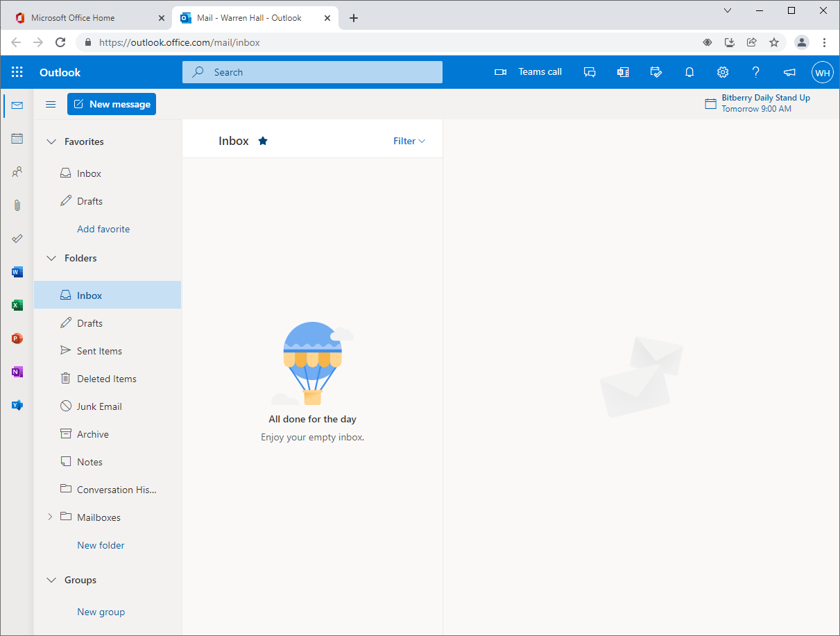The width and height of the screenshot is (840, 636).
Task: Open To Do checkmark icon in rail
Action: pyautogui.click(x=17, y=239)
